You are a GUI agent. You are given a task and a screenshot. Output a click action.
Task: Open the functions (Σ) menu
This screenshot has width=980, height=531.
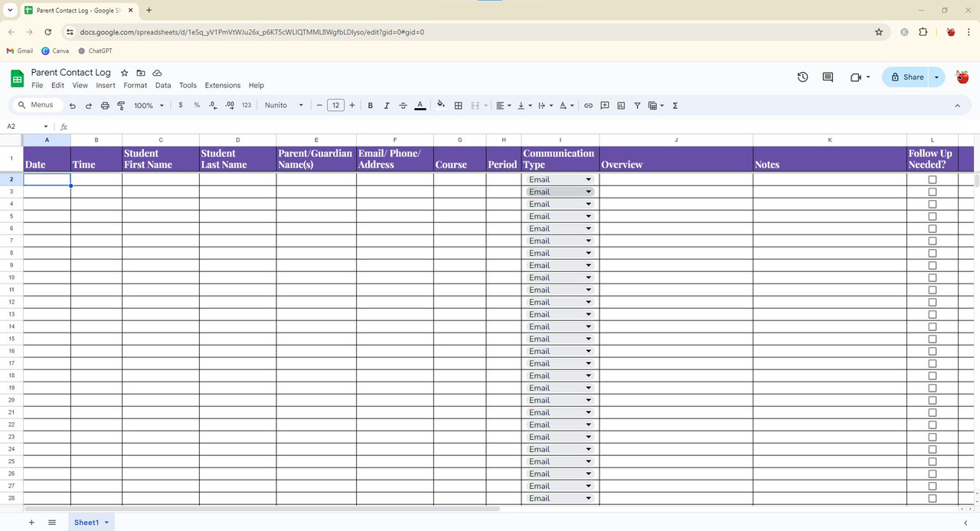click(x=675, y=105)
